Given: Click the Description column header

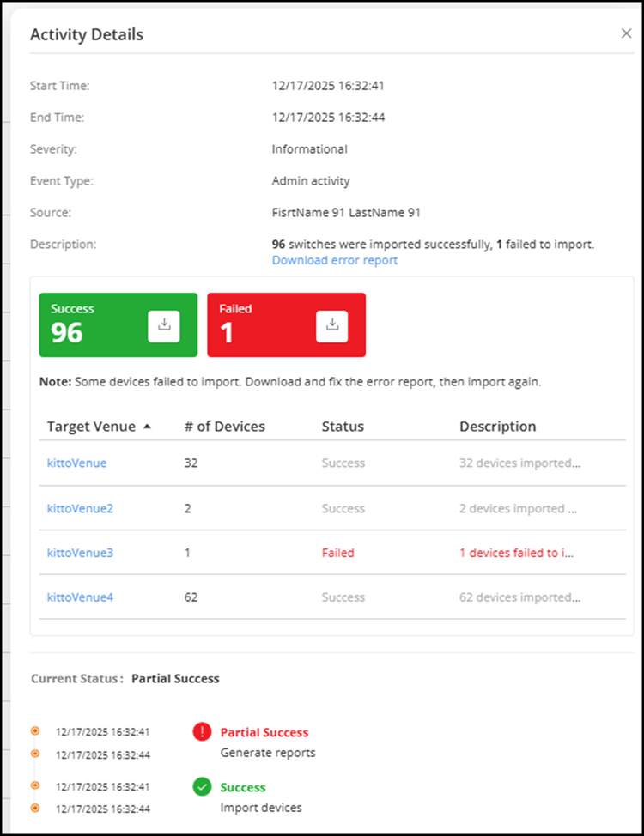Looking at the screenshot, I should [x=497, y=427].
